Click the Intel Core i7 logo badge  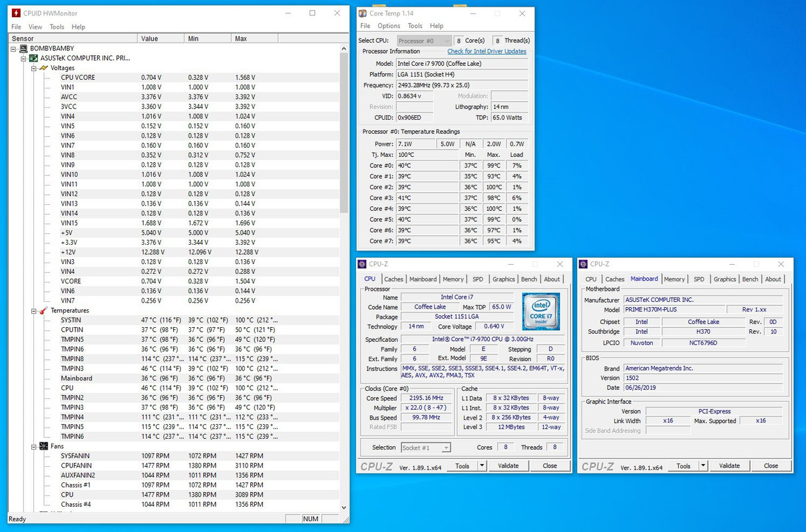(x=540, y=311)
